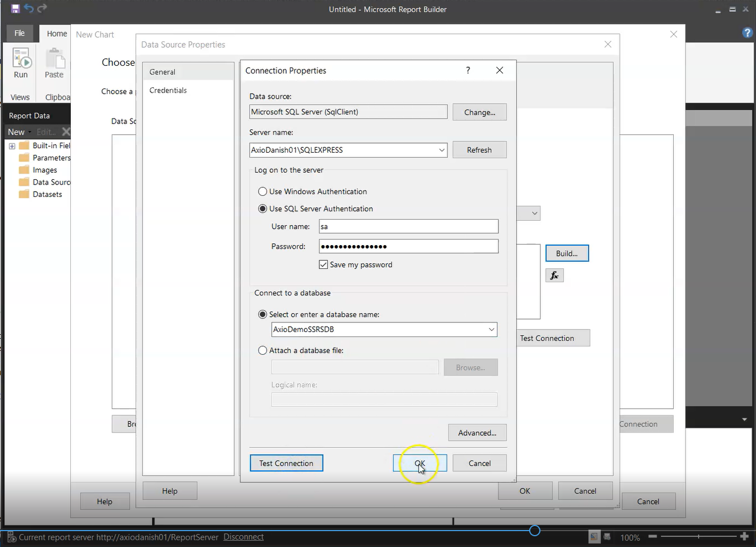The width and height of the screenshot is (756, 547).
Task: Open the Advanced connection settings
Action: click(x=477, y=433)
